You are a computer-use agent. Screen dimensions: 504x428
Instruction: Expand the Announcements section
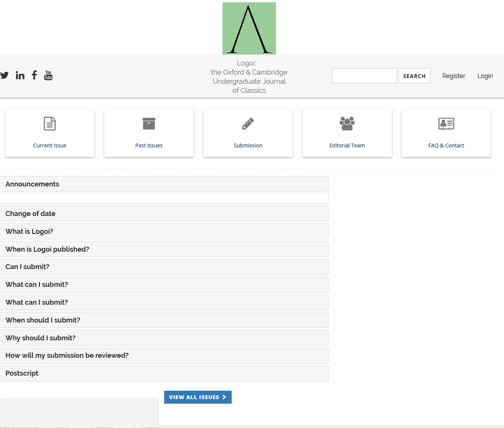tap(32, 184)
